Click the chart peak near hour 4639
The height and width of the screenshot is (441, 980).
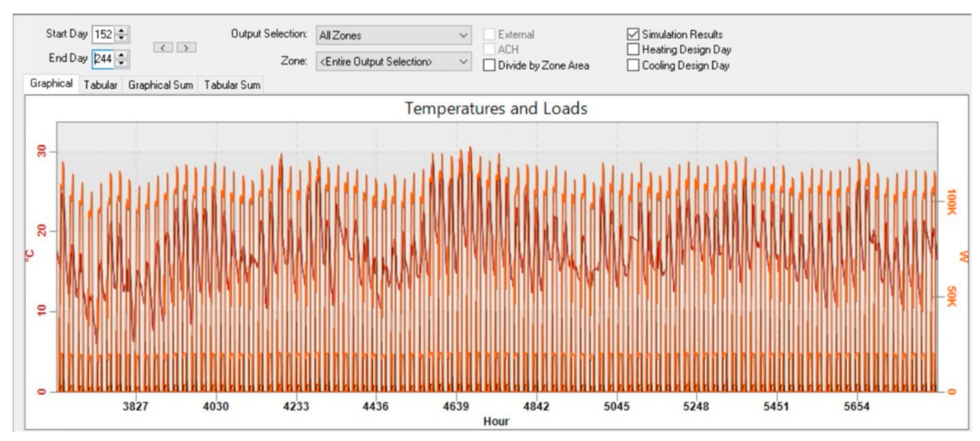click(x=470, y=148)
